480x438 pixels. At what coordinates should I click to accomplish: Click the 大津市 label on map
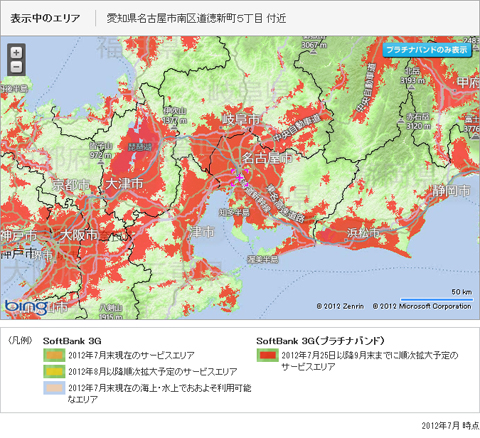tap(124, 183)
